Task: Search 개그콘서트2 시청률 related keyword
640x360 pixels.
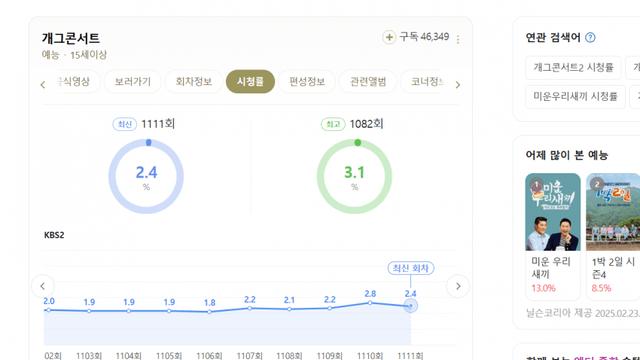Action: [573, 67]
